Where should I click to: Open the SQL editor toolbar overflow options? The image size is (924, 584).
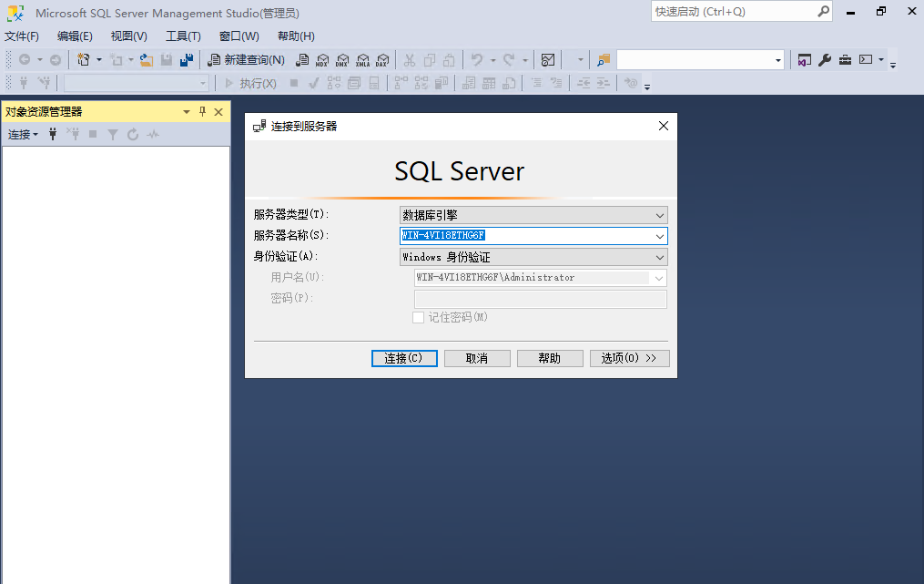pyautogui.click(x=647, y=87)
